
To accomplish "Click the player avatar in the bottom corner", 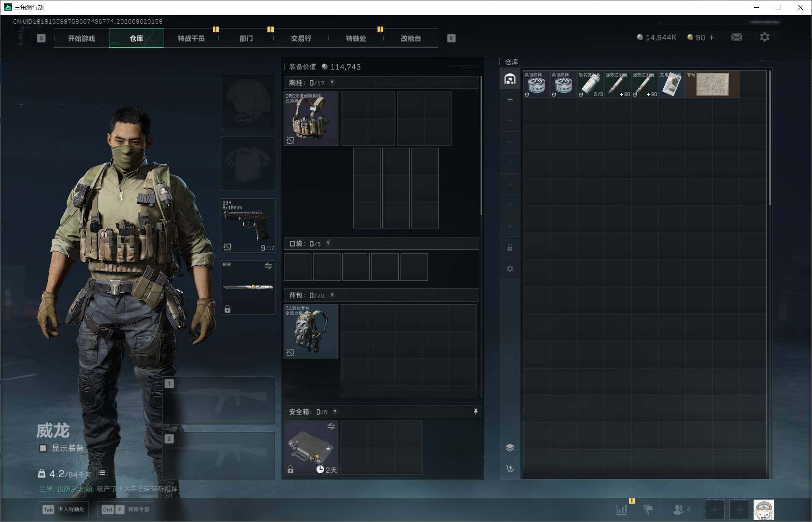I will pos(764,510).
